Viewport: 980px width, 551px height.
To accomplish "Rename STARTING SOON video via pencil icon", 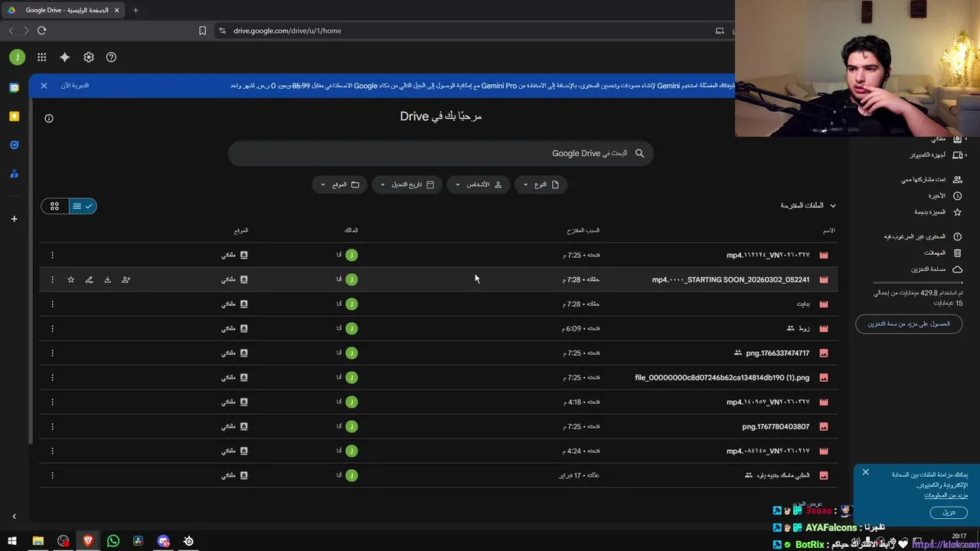I will [89, 279].
